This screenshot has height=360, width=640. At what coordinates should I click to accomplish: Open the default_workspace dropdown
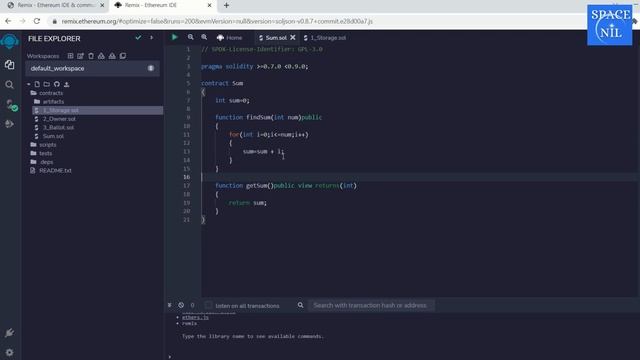pos(92,68)
